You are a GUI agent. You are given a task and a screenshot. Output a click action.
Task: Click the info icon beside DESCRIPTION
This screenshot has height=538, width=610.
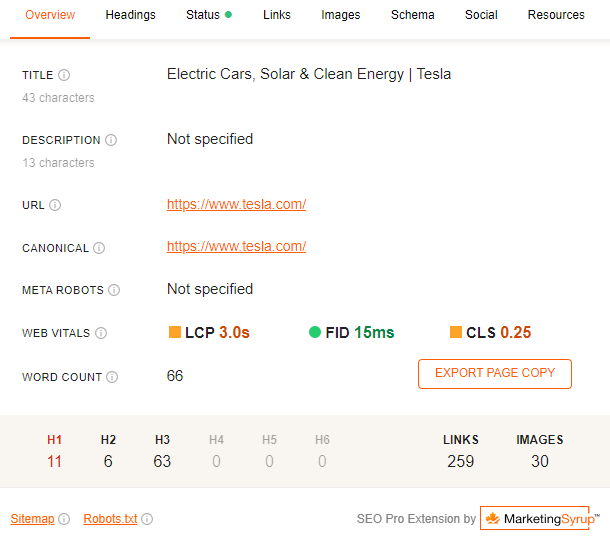(111, 140)
